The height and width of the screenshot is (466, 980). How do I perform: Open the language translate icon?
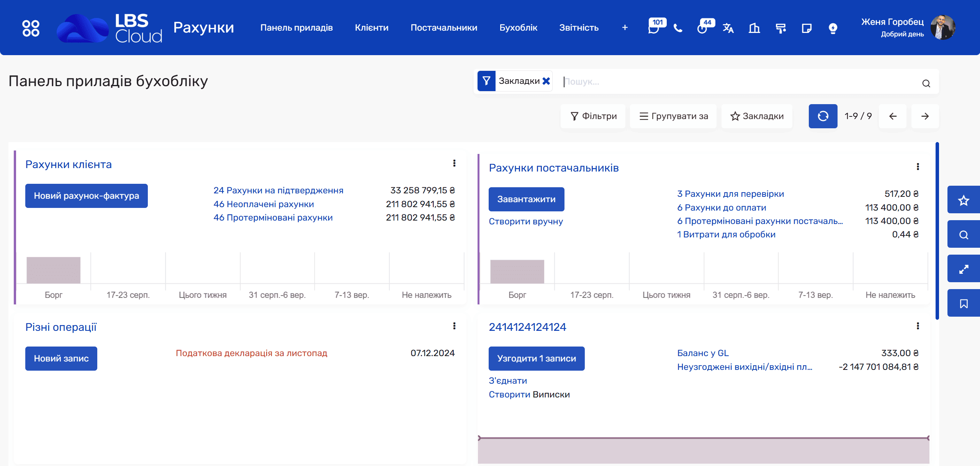728,28
